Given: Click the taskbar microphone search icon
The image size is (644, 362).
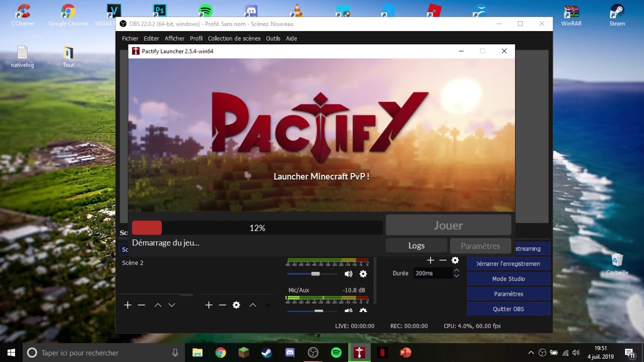Looking at the screenshot, I should 175,352.
